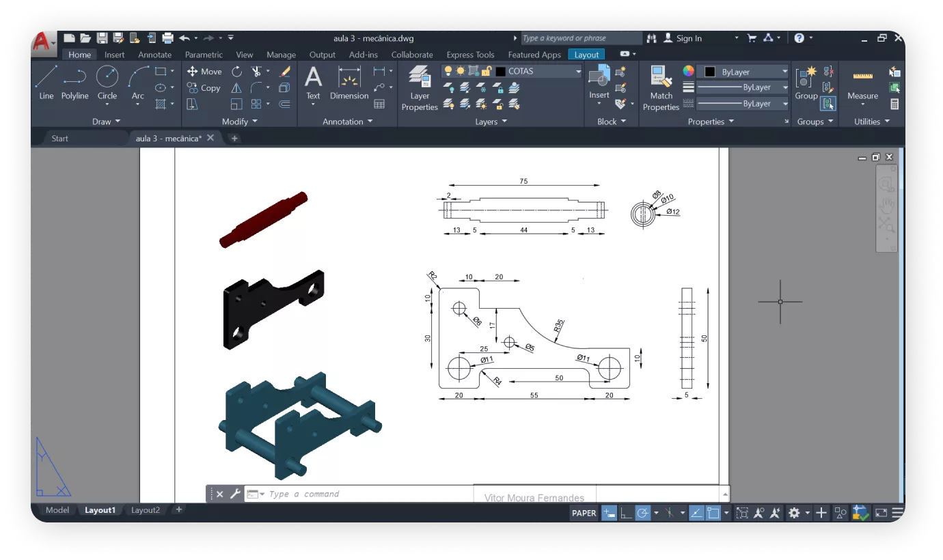Click the Offset tool icon
This screenshot has width=943, height=560.
(285, 104)
